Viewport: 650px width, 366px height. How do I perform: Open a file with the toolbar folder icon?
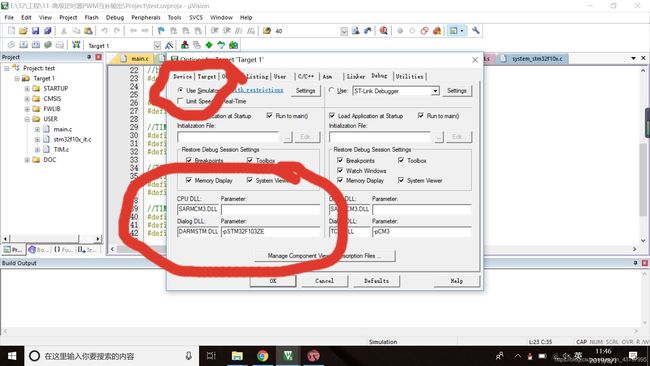(23, 31)
